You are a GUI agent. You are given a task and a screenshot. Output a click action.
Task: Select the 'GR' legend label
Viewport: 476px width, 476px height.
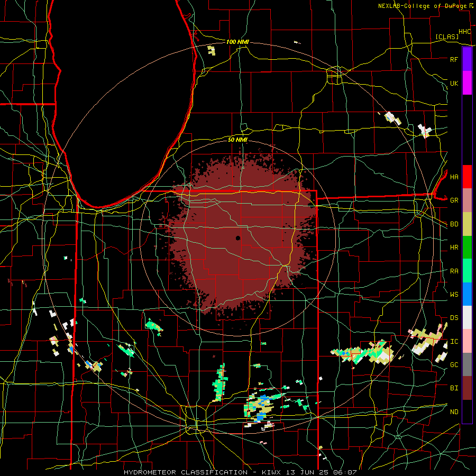454,200
